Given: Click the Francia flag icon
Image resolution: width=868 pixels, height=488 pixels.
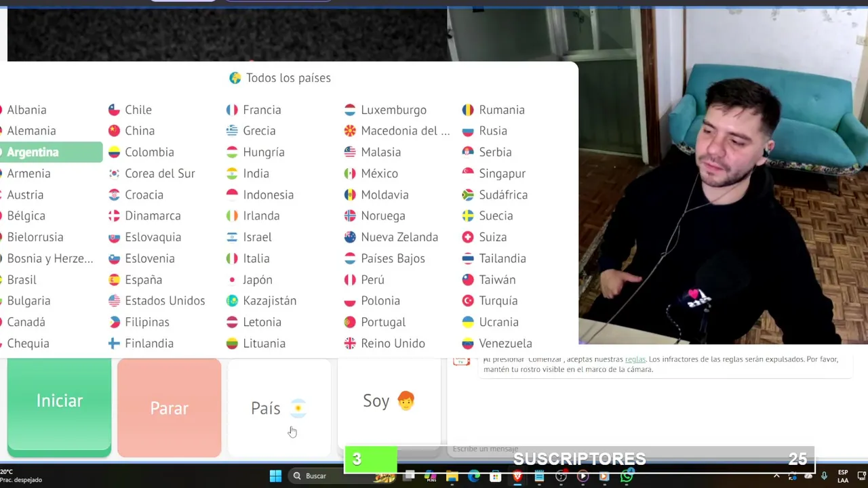Looking at the screenshot, I should click(x=232, y=110).
